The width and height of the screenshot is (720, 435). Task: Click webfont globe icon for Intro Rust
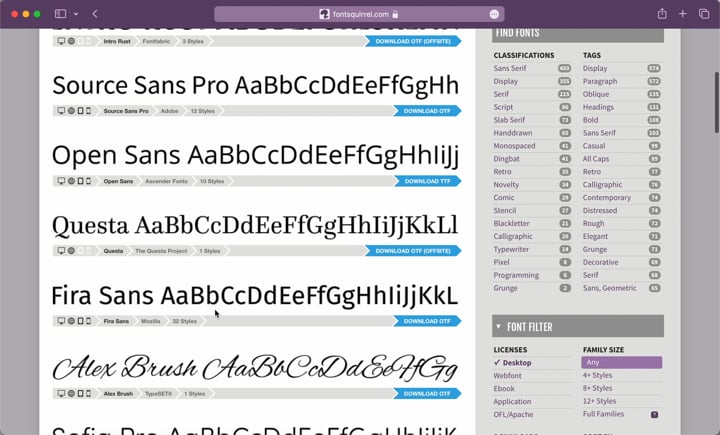point(71,41)
